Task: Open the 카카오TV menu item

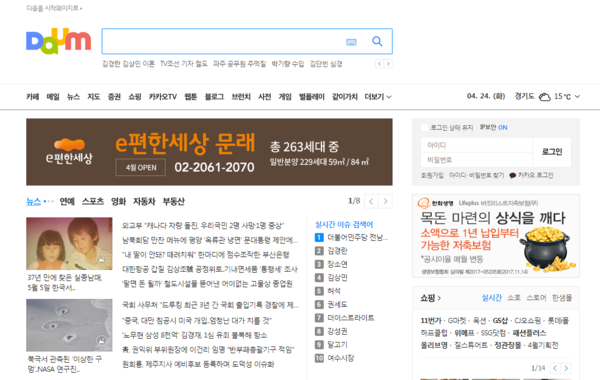Action: [x=163, y=97]
